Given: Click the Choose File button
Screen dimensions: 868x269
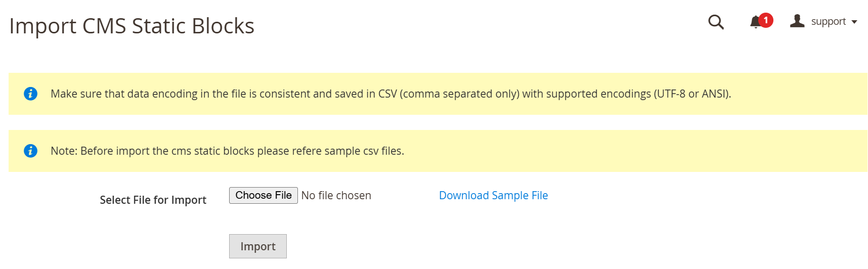Looking at the screenshot, I should [x=264, y=196].
